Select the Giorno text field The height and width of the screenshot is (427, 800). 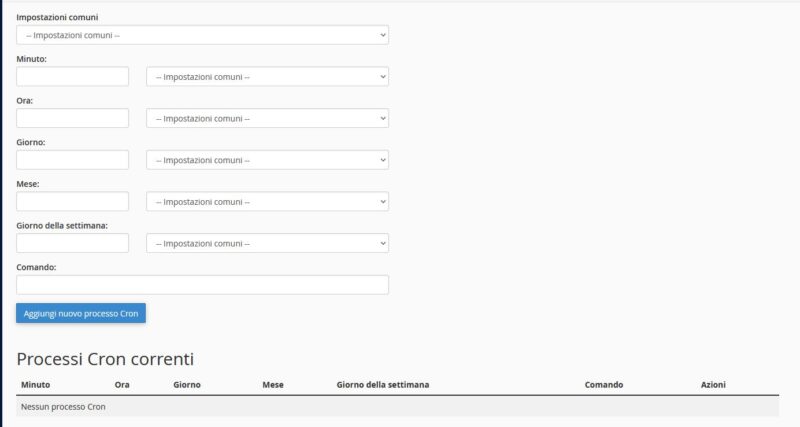pyautogui.click(x=72, y=160)
